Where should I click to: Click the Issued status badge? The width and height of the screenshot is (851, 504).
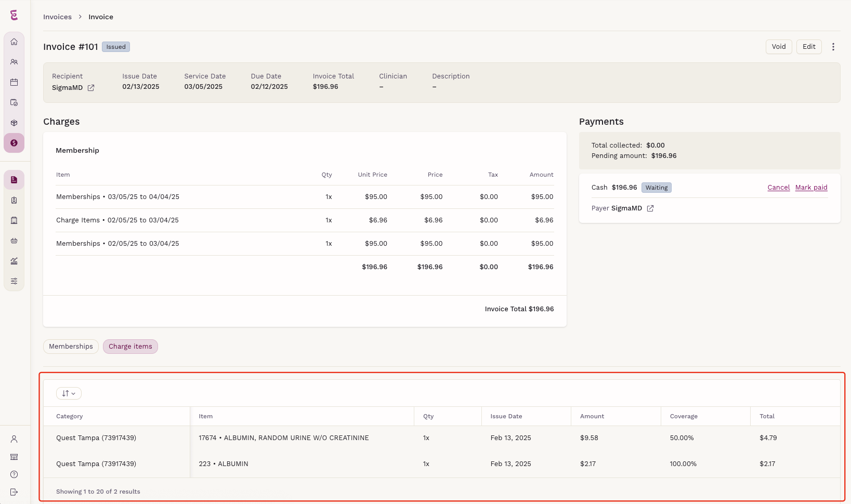coord(116,47)
